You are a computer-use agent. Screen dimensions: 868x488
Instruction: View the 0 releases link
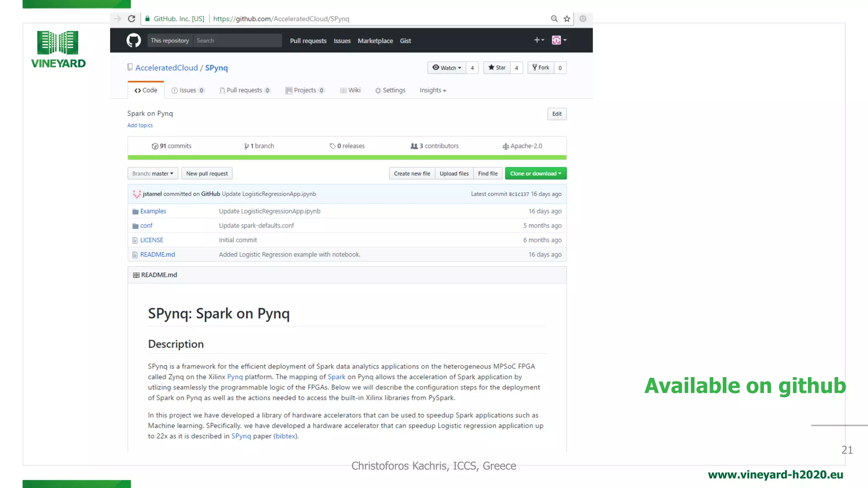347,146
